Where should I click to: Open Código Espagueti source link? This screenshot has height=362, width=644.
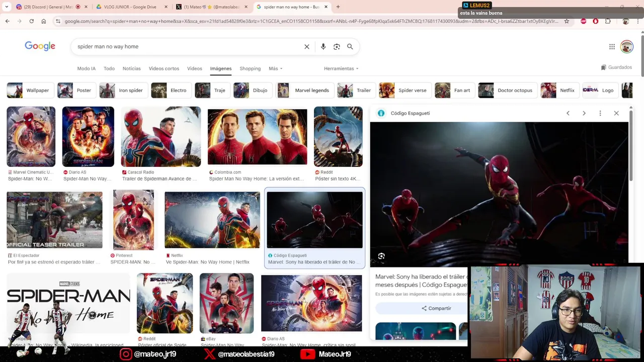[x=410, y=113]
